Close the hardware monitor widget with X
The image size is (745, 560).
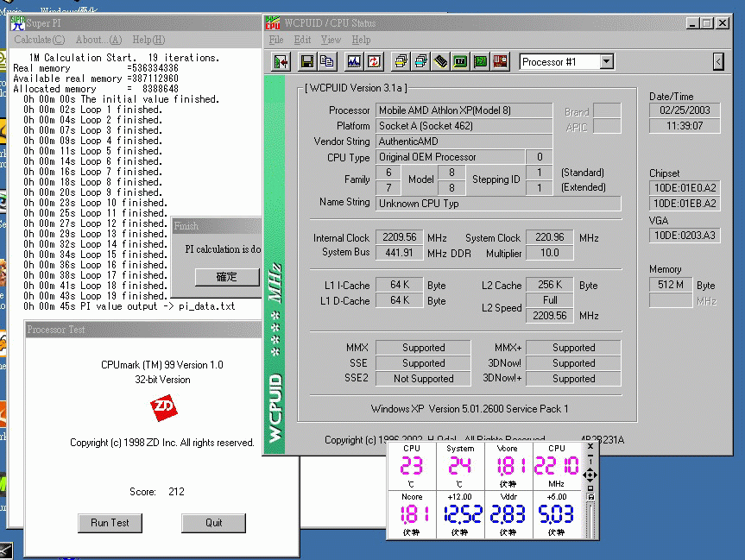[590, 446]
